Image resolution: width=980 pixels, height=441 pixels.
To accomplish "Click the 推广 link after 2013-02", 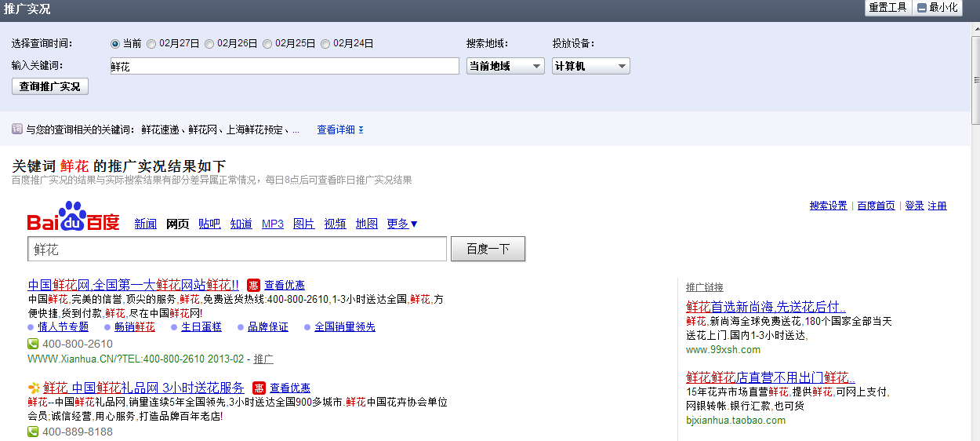I will click(x=263, y=359).
